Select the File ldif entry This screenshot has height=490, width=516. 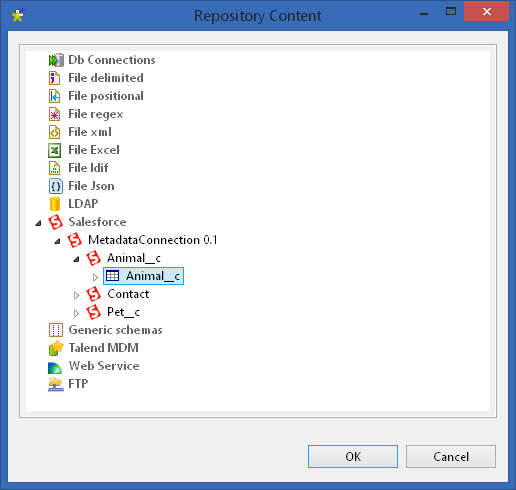(x=88, y=168)
